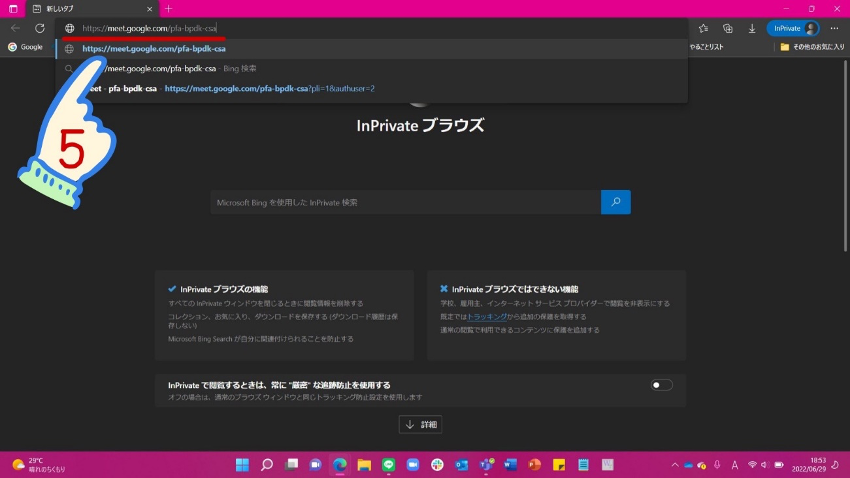Open File Explorer from the taskbar
This screenshot has height=478, width=850.
click(364, 464)
